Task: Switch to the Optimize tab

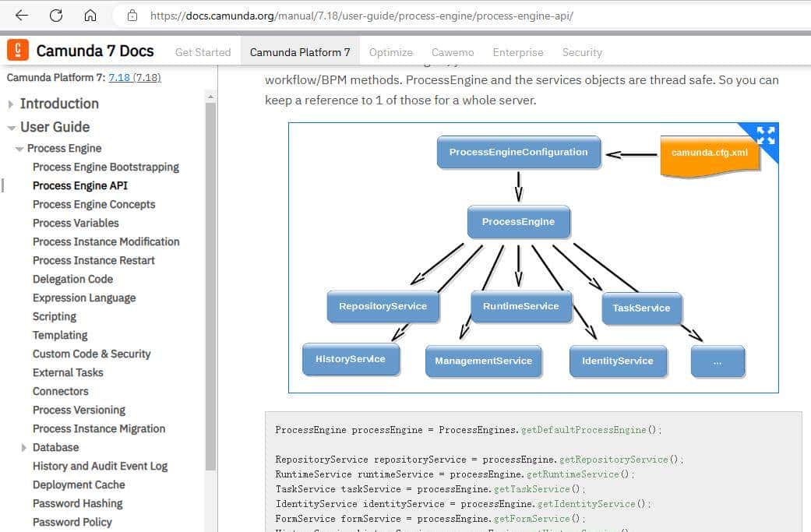Action: coord(390,52)
